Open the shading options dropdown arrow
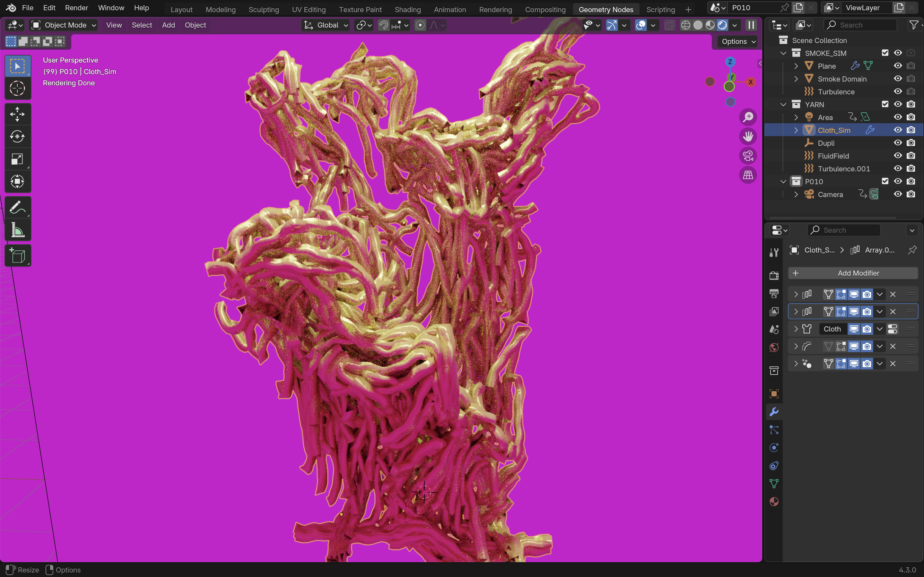Viewport: 924px width, 577px height. coord(734,25)
